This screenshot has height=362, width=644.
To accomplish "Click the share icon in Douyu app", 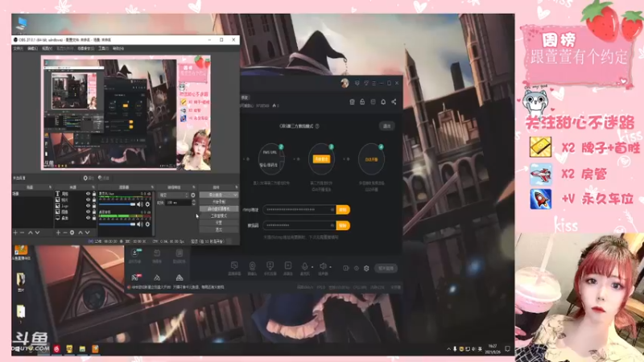I will 394,102.
